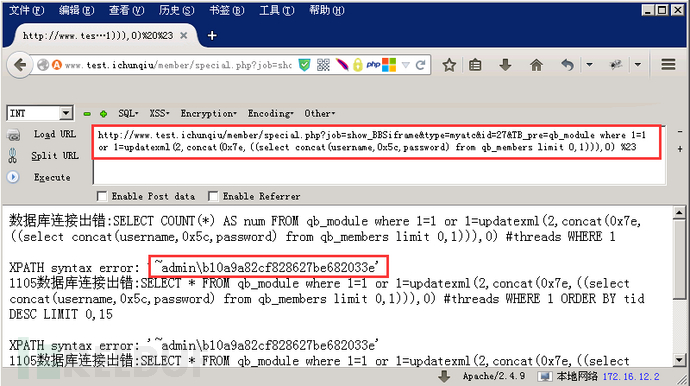
Task: Click the Split URL scissors icon
Action: pos(13,156)
